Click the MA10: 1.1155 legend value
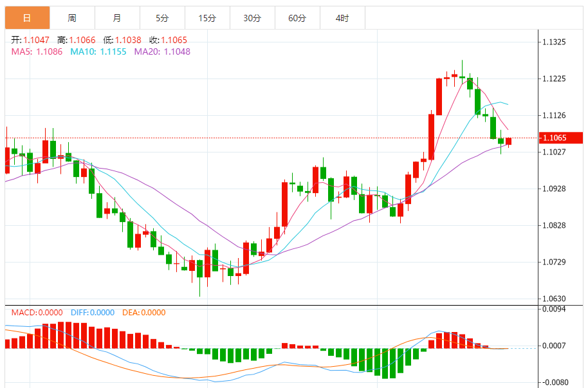The height and width of the screenshot is (388, 588). tap(98, 51)
